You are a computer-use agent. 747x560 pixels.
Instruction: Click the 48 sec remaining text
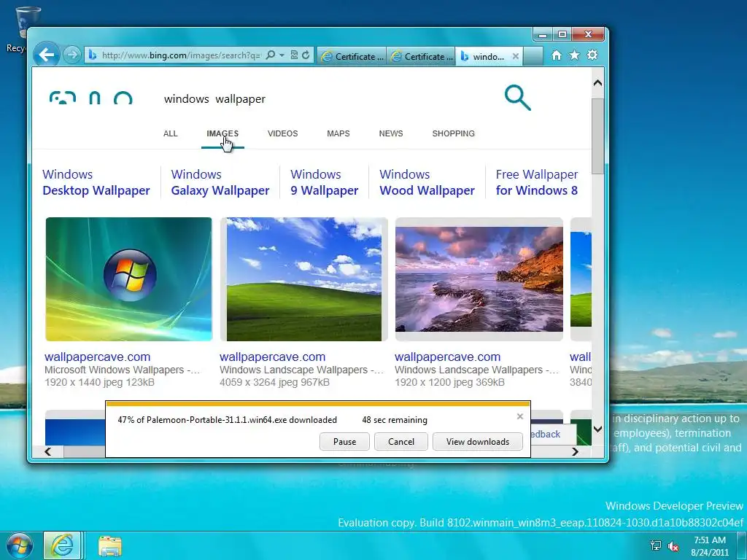pyautogui.click(x=395, y=420)
